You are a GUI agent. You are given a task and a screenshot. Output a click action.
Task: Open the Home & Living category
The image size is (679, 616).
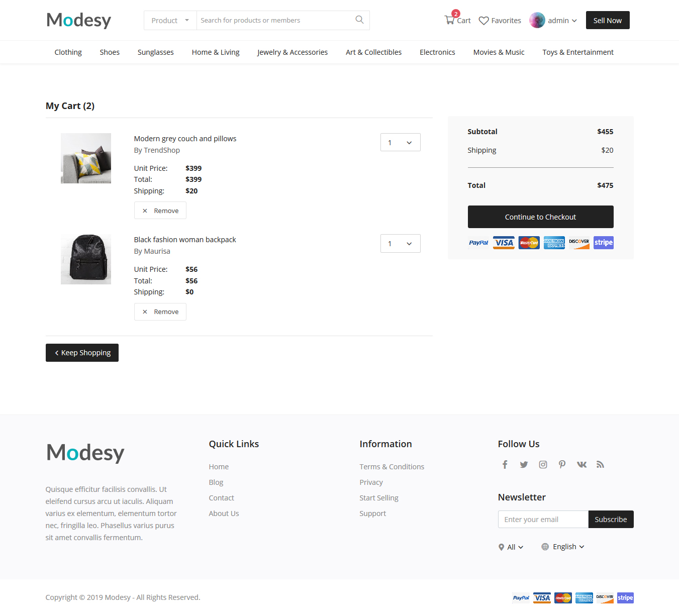coord(216,52)
